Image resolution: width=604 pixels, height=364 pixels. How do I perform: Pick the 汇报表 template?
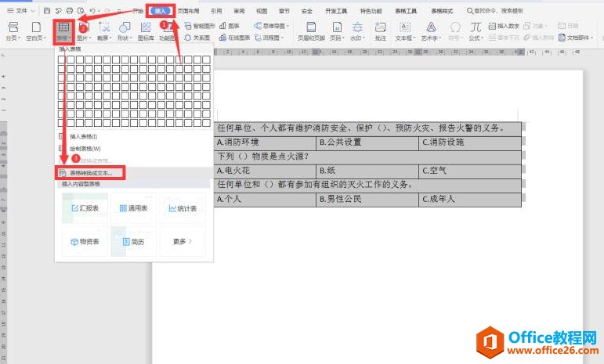click(x=85, y=208)
